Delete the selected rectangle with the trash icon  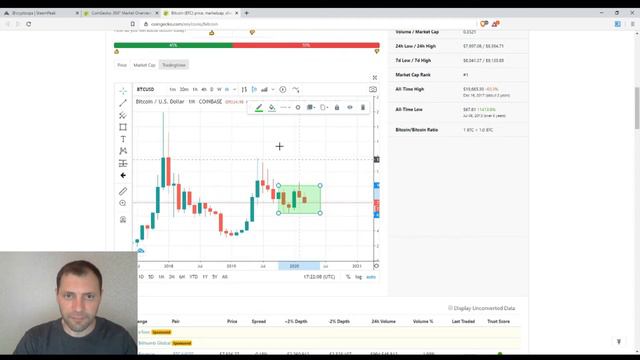pos(362,107)
